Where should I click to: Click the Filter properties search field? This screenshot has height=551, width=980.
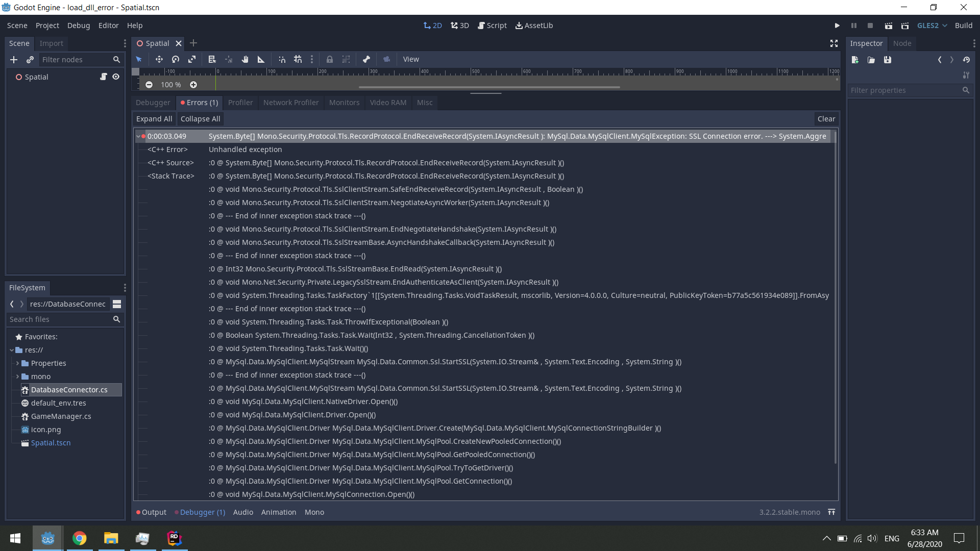click(909, 90)
